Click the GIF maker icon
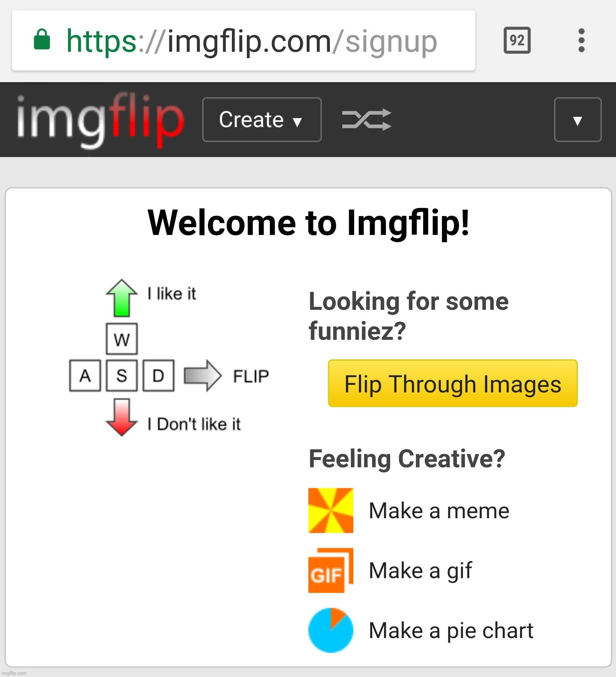This screenshot has width=616, height=677. (330, 570)
